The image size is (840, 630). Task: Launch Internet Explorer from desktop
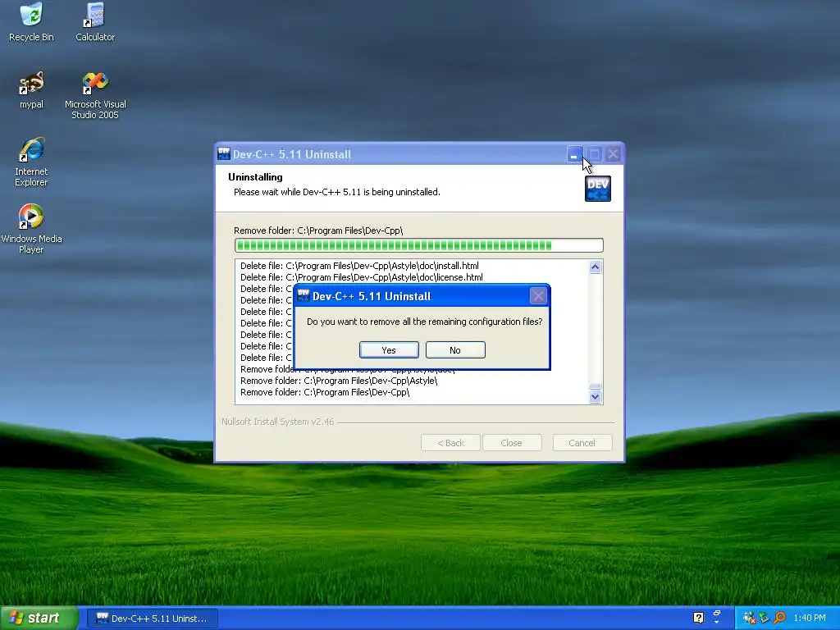[31, 162]
